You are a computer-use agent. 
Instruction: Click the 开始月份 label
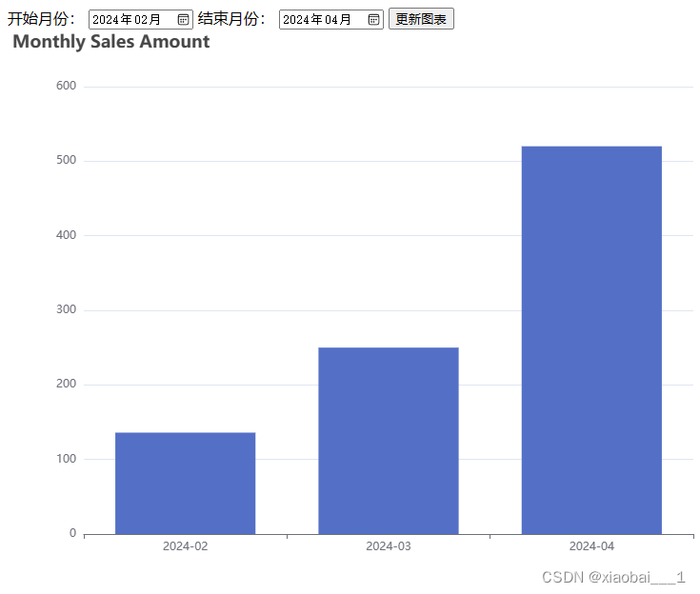point(41,19)
